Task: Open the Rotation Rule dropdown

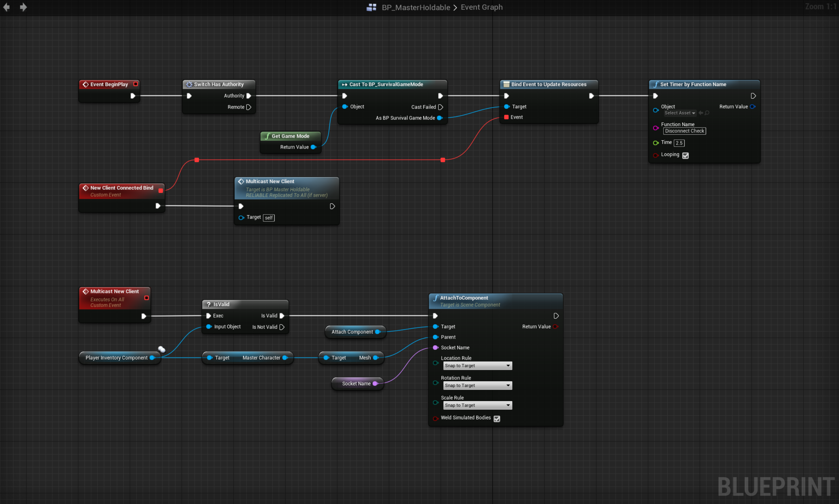Action: (x=477, y=386)
